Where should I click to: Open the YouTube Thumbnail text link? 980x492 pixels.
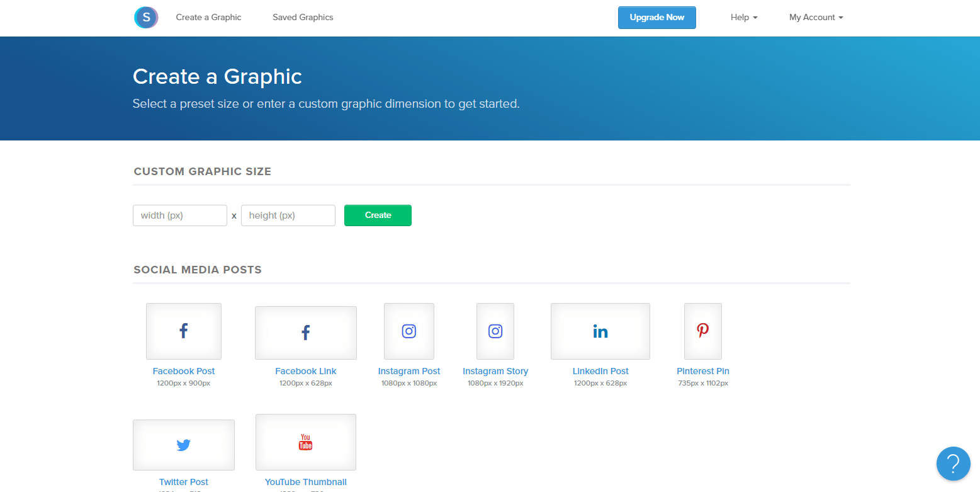click(306, 482)
